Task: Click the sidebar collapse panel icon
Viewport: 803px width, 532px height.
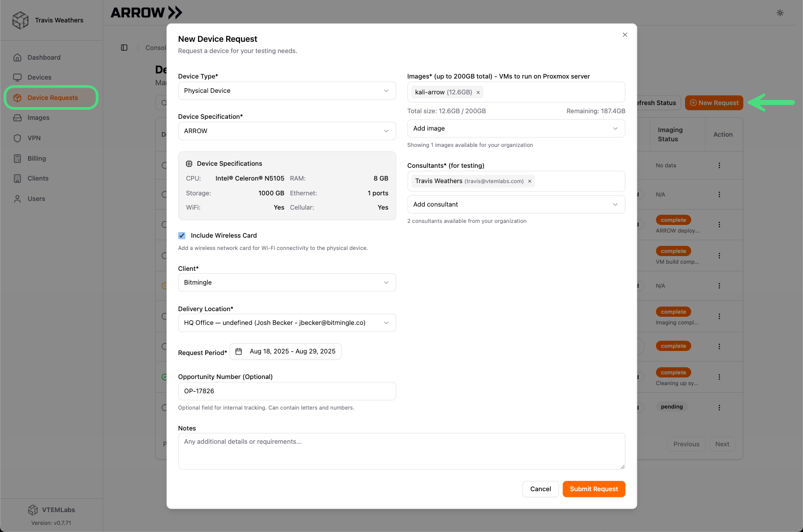Action: (124, 47)
